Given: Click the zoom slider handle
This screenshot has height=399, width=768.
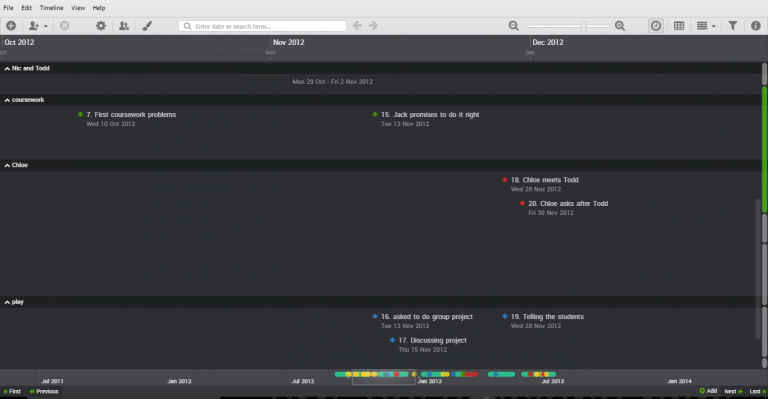Looking at the screenshot, I should 583,26.
